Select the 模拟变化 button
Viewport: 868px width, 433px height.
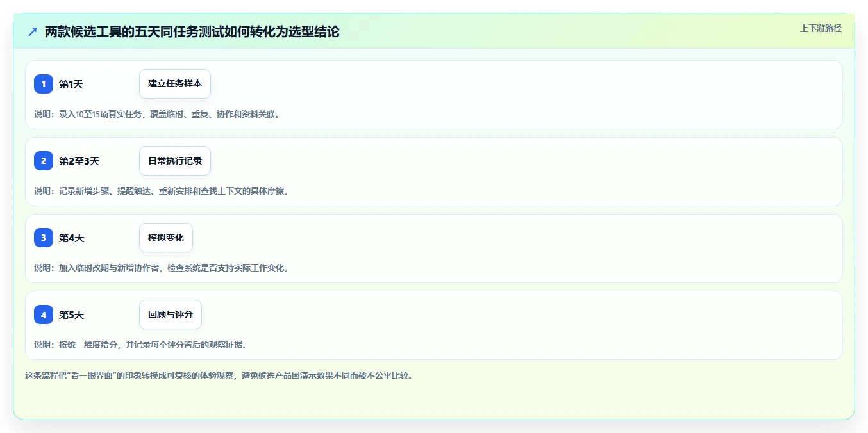tap(166, 238)
